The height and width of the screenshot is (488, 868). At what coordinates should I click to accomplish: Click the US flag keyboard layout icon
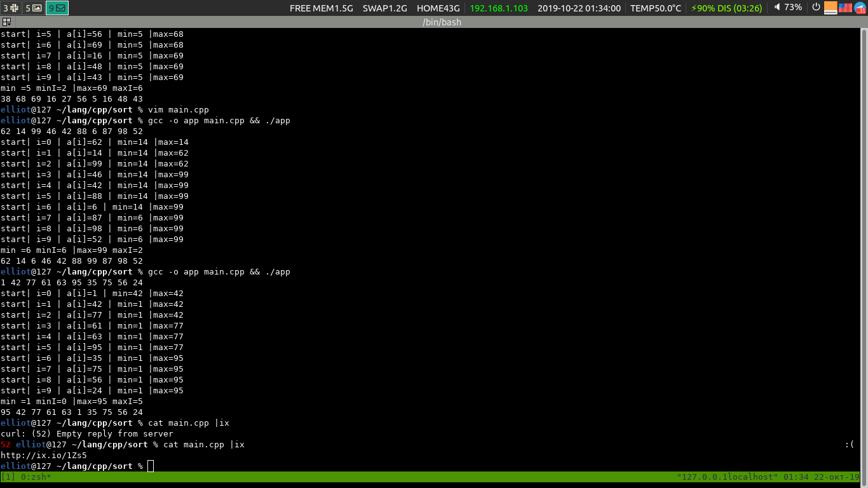tap(845, 8)
